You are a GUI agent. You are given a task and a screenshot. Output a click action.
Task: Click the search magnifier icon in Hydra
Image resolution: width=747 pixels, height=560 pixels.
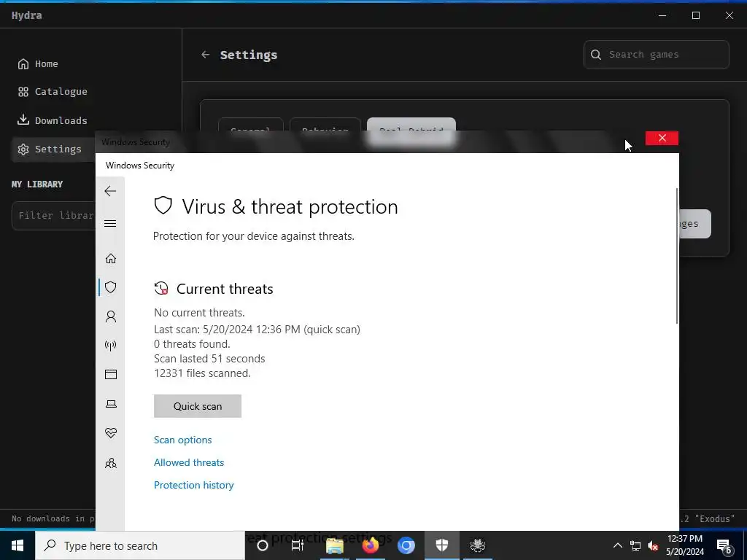pos(595,55)
